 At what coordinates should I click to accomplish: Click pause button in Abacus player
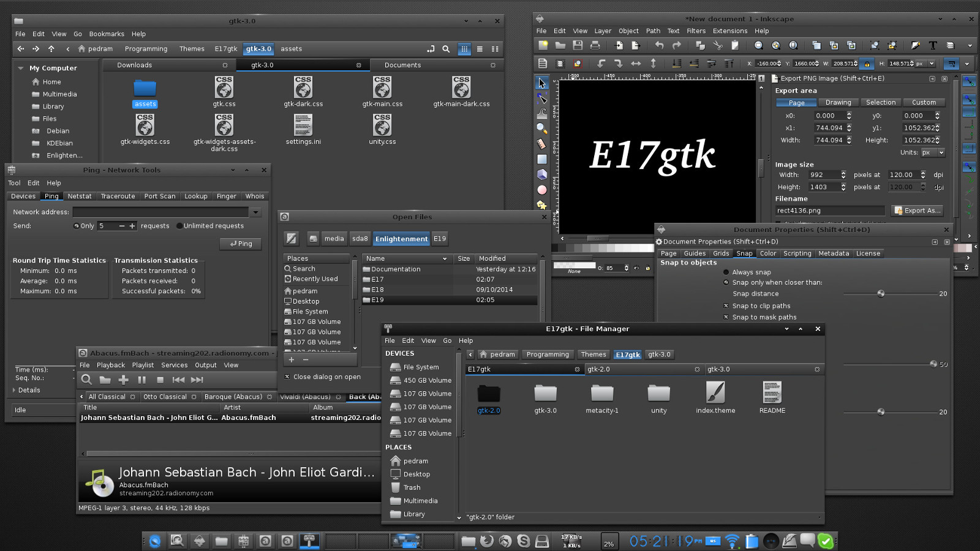pyautogui.click(x=141, y=380)
